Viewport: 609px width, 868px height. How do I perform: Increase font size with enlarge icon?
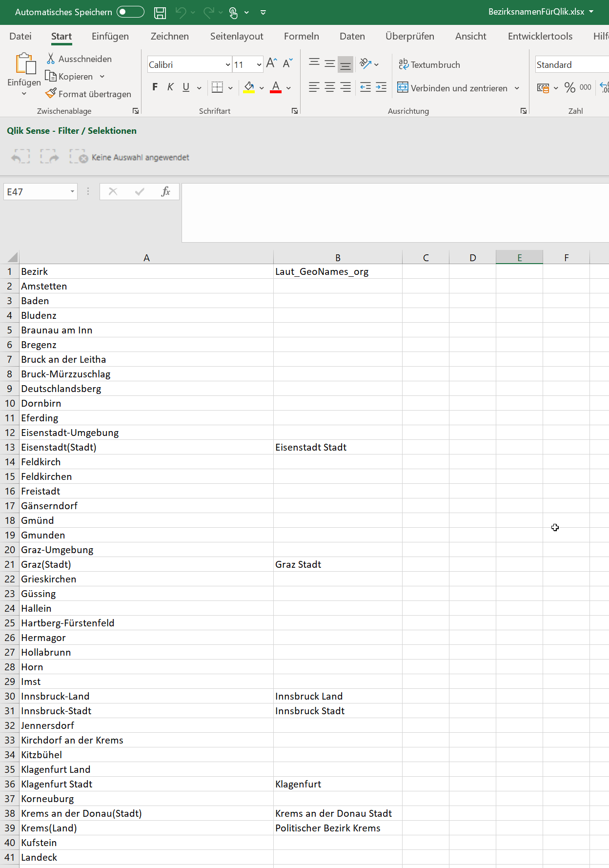coord(272,63)
